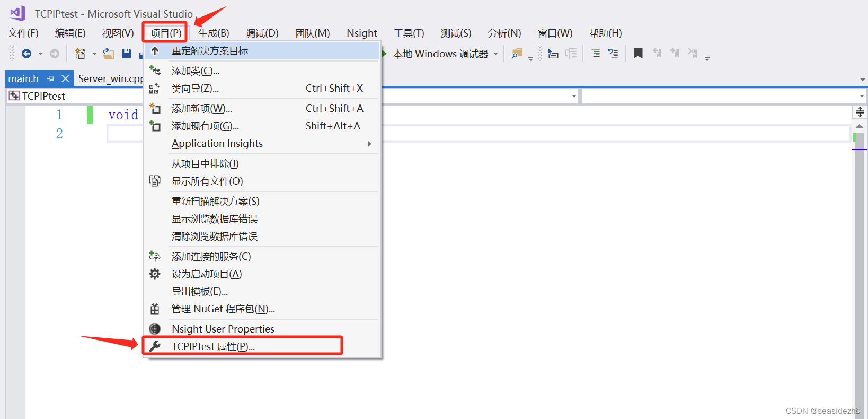Click the increase indent lines icon
This screenshot has width=868, height=419.
pos(596,53)
